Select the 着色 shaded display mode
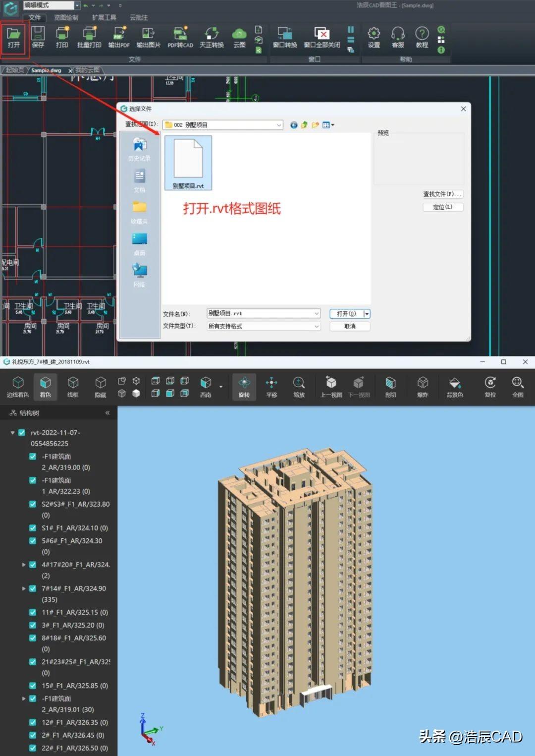Viewport: 535px width, 756px height. click(45, 387)
